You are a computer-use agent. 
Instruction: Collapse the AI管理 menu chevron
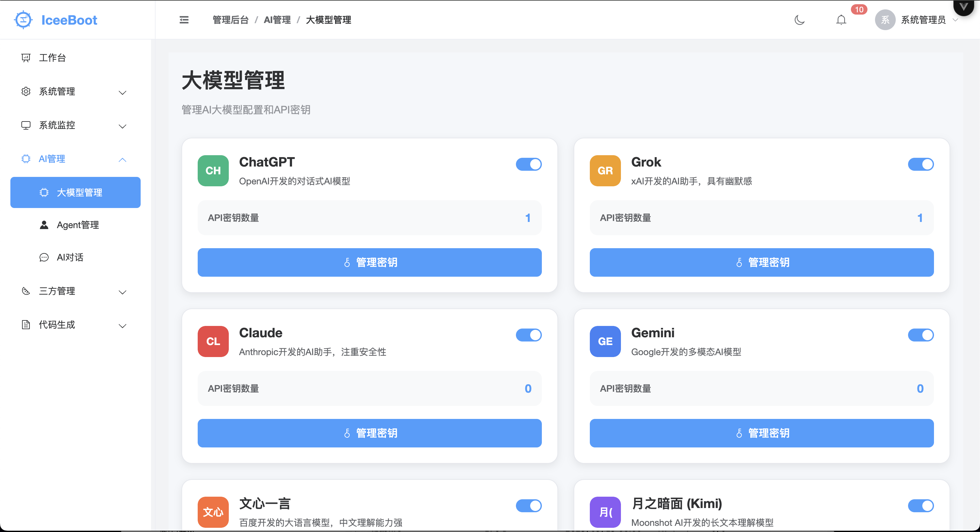(122, 160)
